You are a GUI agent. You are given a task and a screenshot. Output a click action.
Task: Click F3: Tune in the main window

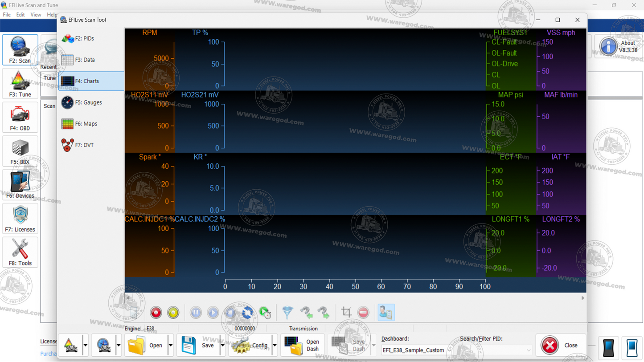coord(20,84)
